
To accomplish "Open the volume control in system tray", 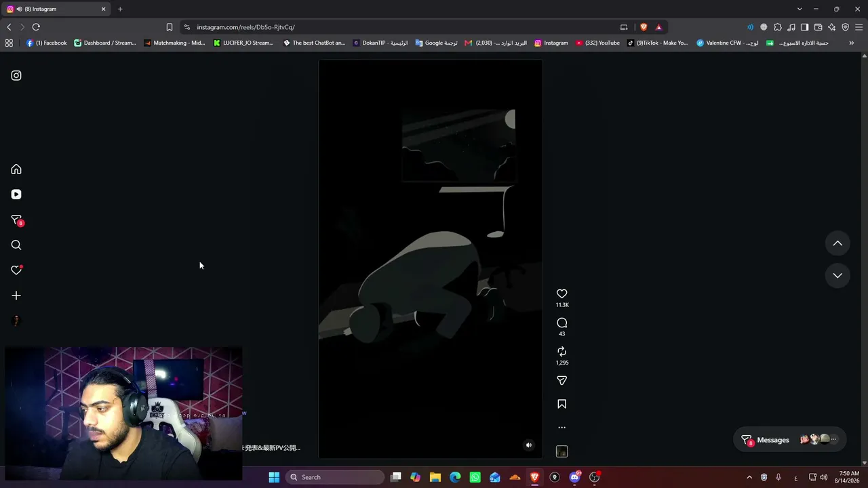I will [824, 477].
